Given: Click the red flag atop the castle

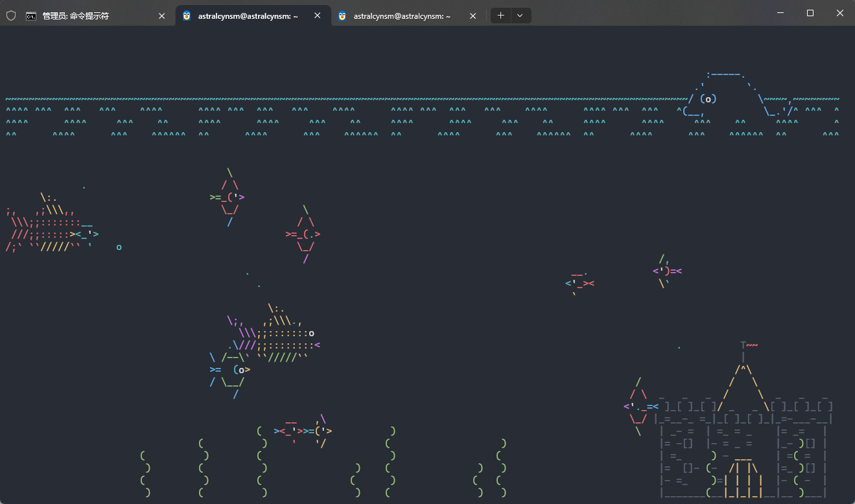Looking at the screenshot, I should pyautogui.click(x=752, y=345).
